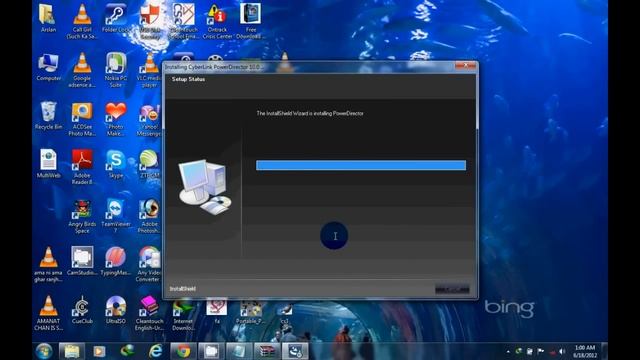Viewport: 640px width, 360px height.
Task: Click the Internet Download Manager taskbar icon
Action: point(127,351)
